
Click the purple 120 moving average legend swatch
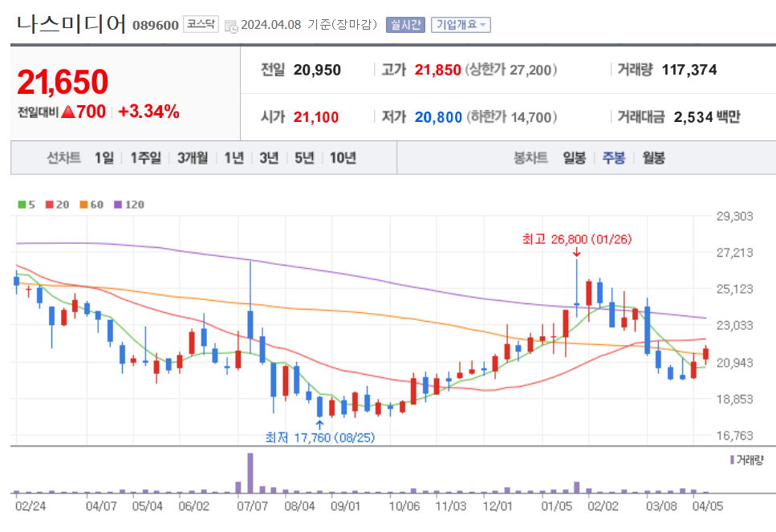click(x=118, y=205)
